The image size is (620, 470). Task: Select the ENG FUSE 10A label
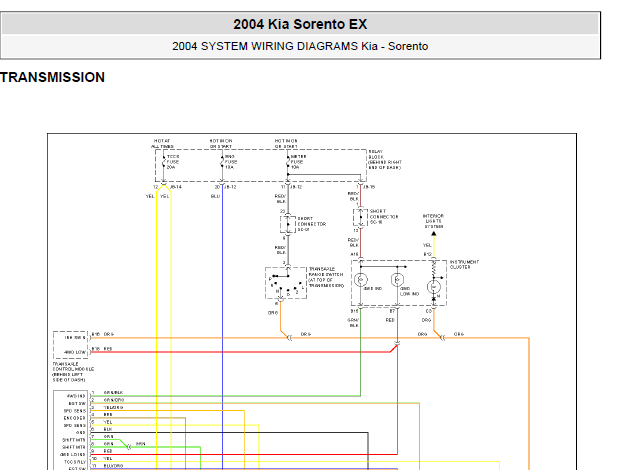click(x=231, y=162)
